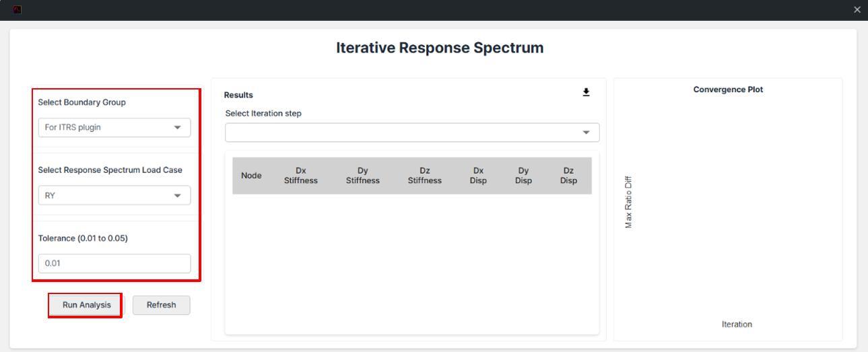
Task: Start the analysis with Run Analysis
Action: pos(86,305)
